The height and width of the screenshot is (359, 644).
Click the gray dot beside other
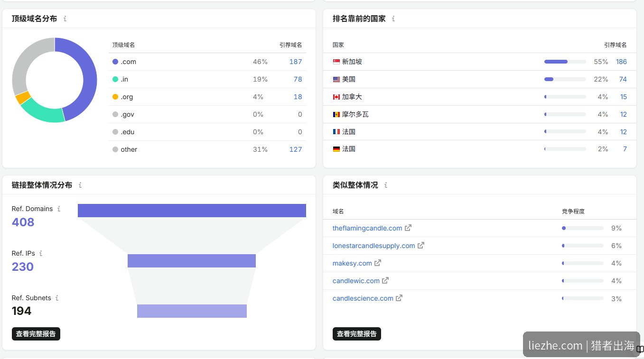point(115,149)
